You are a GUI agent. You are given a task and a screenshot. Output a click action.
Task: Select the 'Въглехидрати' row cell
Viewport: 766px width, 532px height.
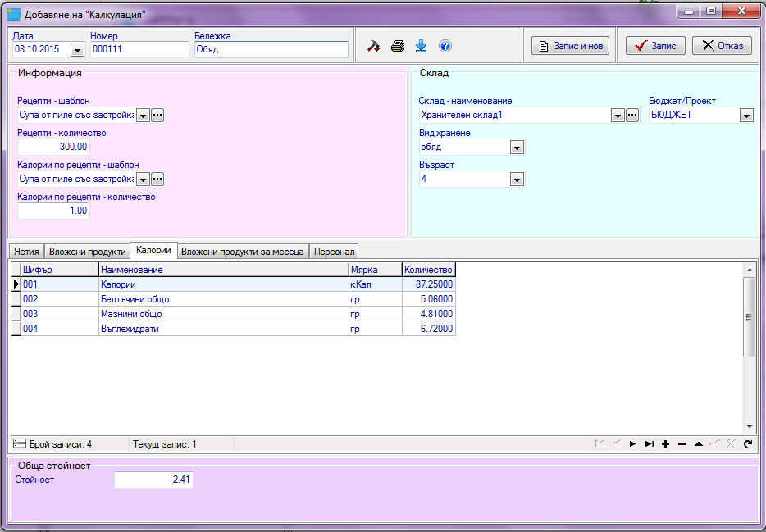tap(224, 329)
